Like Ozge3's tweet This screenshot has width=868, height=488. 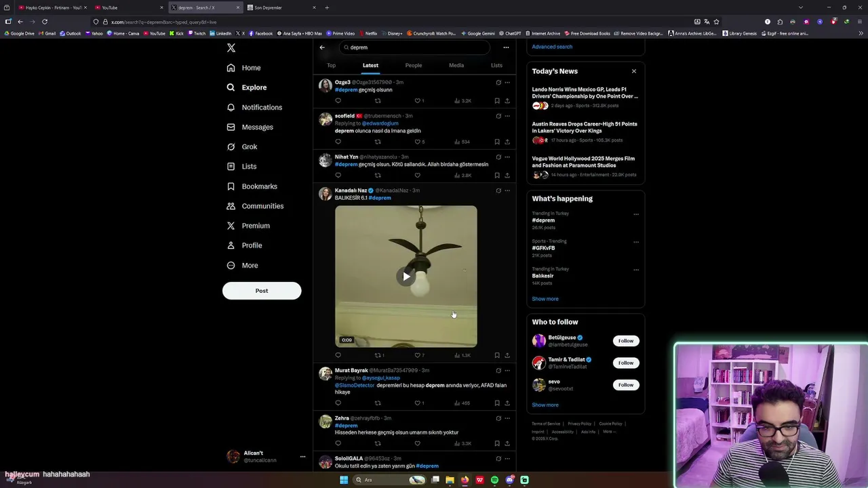[x=418, y=101]
